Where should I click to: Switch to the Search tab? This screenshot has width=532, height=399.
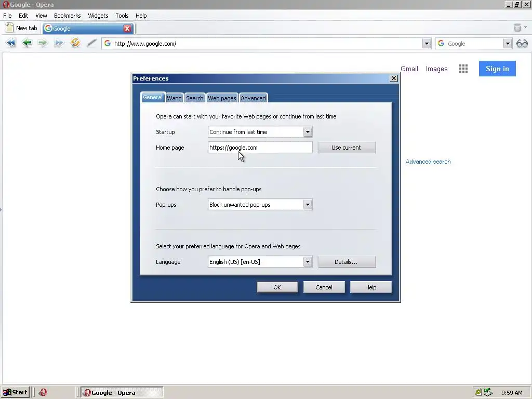click(195, 98)
